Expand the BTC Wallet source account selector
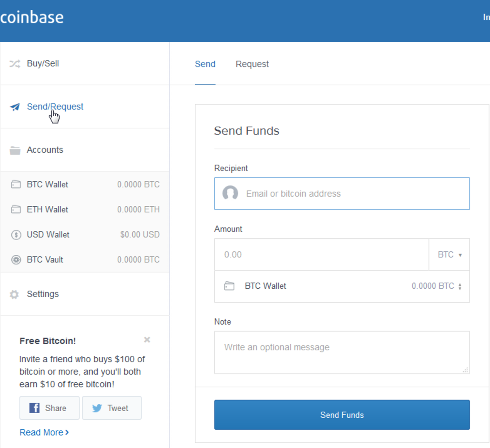 click(x=459, y=286)
